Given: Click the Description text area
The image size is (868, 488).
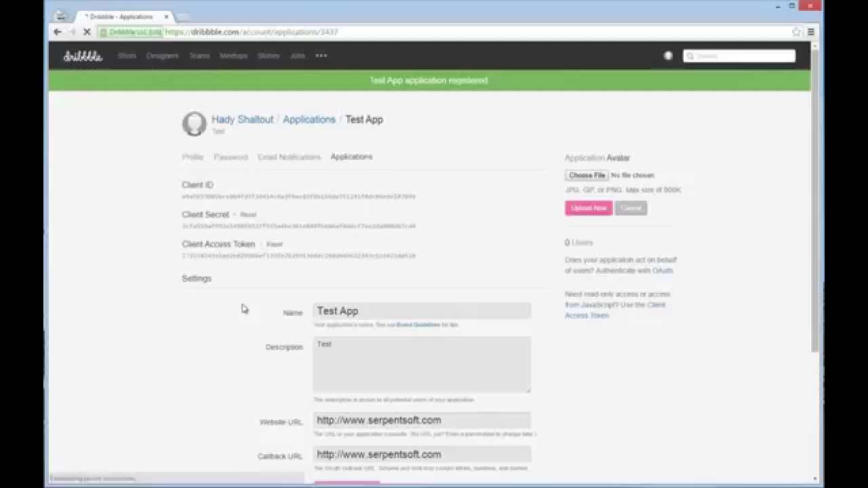Looking at the screenshot, I should [x=422, y=365].
